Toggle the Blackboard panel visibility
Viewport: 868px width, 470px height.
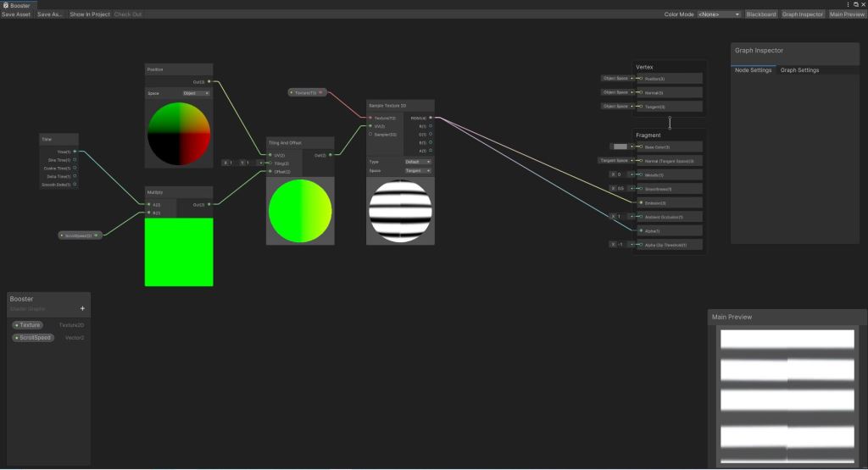(x=760, y=14)
